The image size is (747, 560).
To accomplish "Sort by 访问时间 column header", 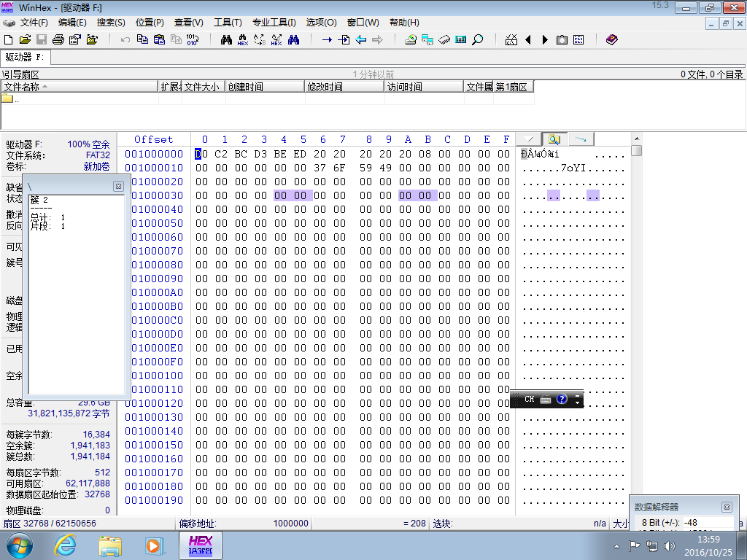I will tap(424, 87).
